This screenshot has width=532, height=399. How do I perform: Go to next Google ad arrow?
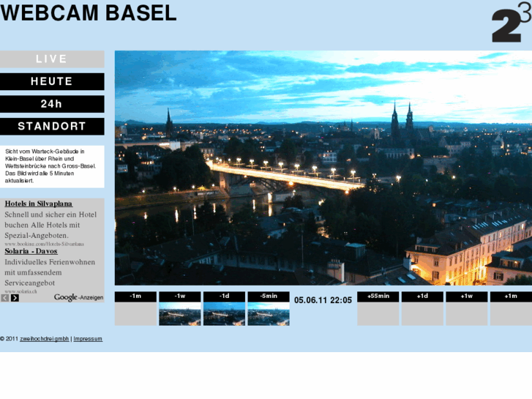point(15,298)
